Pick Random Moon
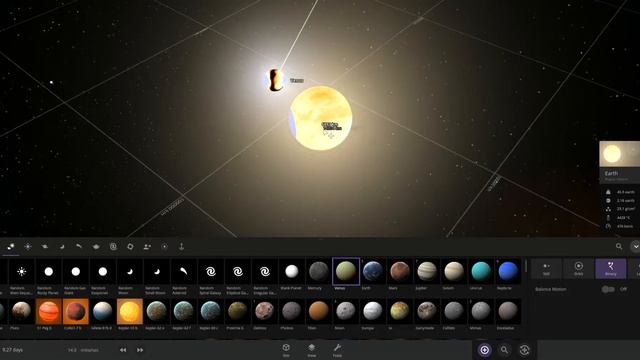640x360 pixels. click(x=129, y=271)
